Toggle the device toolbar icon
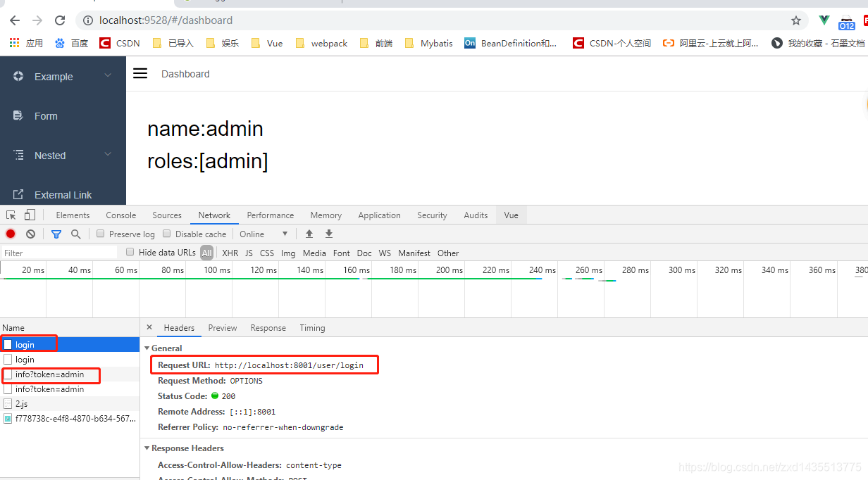Image resolution: width=868 pixels, height=480 pixels. pyautogui.click(x=30, y=215)
